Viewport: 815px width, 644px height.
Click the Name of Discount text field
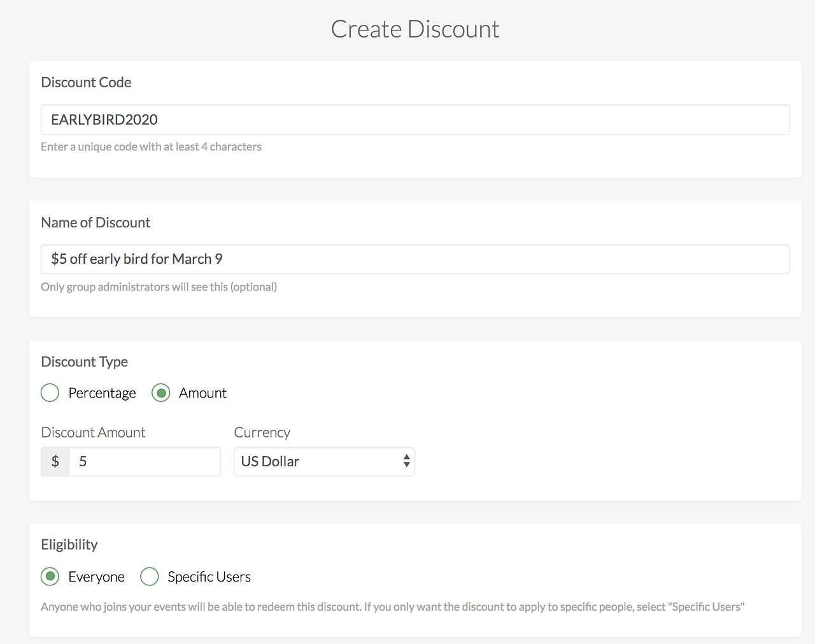pos(415,259)
